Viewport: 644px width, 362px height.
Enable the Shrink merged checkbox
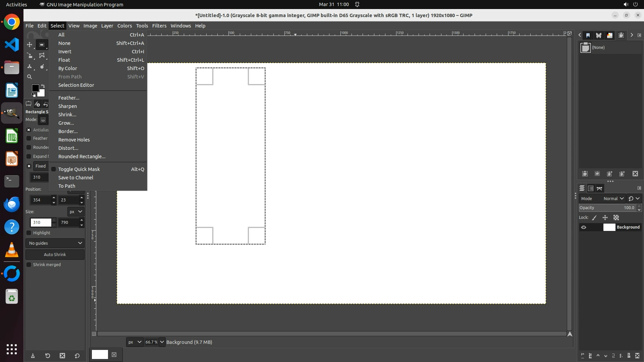click(x=29, y=265)
